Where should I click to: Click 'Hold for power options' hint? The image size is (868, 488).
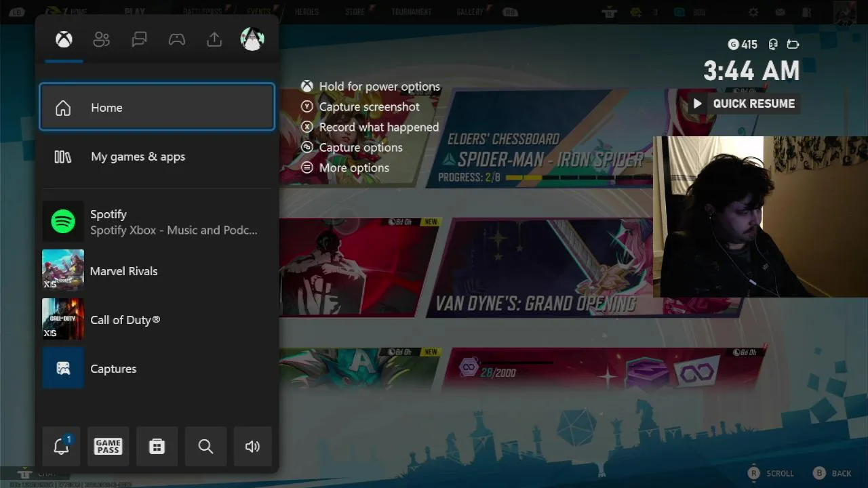(380, 87)
